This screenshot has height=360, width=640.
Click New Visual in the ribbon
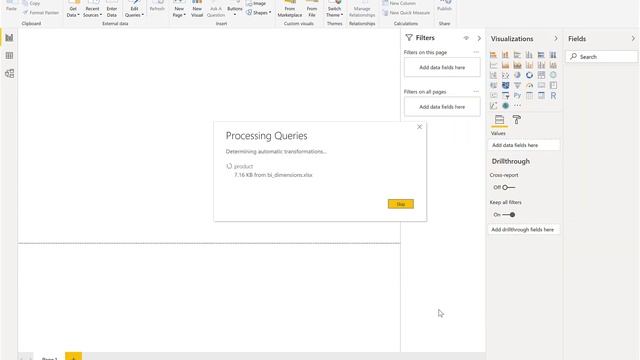point(197,9)
